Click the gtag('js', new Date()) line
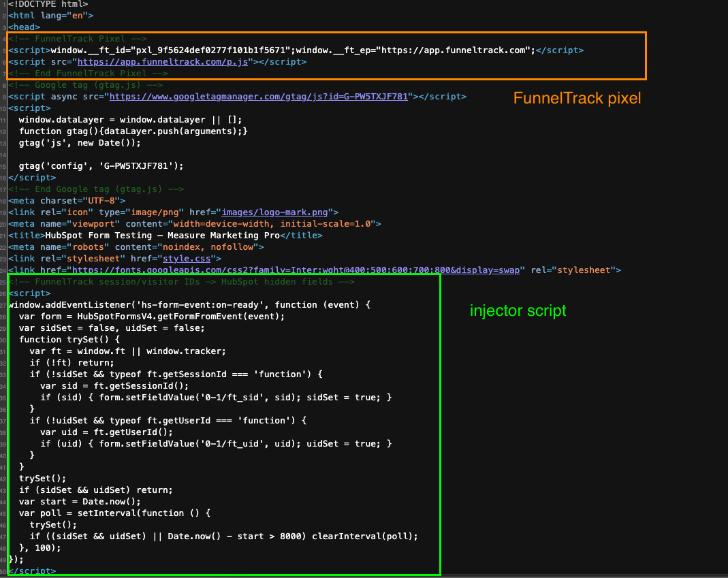The height and width of the screenshot is (578, 728). pyautogui.click(x=80, y=143)
